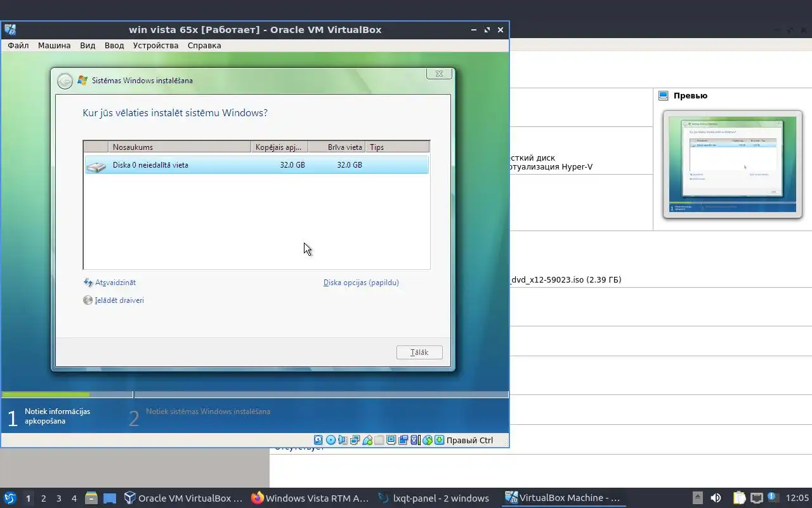Screen dimensions: 812x508
Task: Click the hard disk activity indicator in VM status bar
Action: tap(318, 439)
